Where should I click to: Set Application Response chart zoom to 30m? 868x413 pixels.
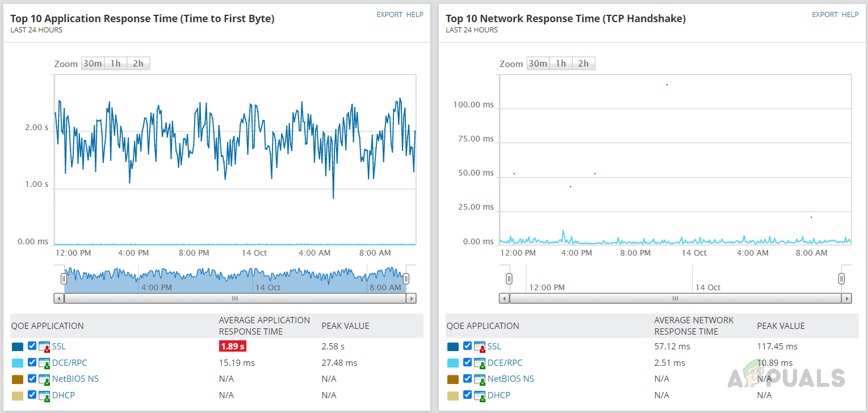[x=93, y=64]
